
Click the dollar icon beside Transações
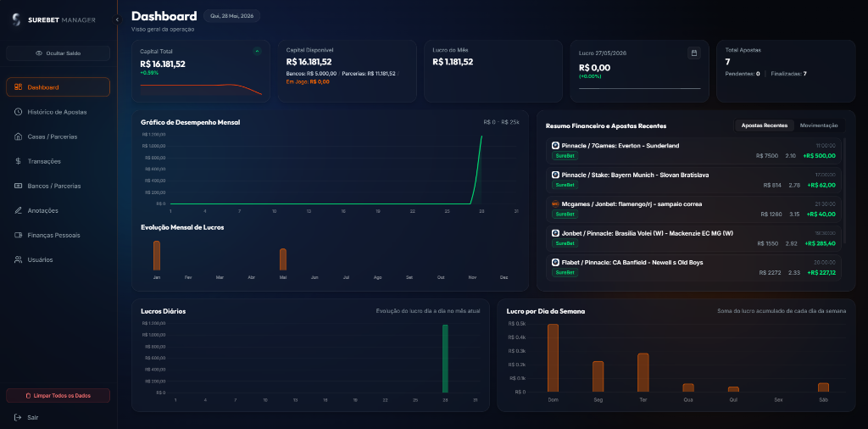(x=19, y=161)
